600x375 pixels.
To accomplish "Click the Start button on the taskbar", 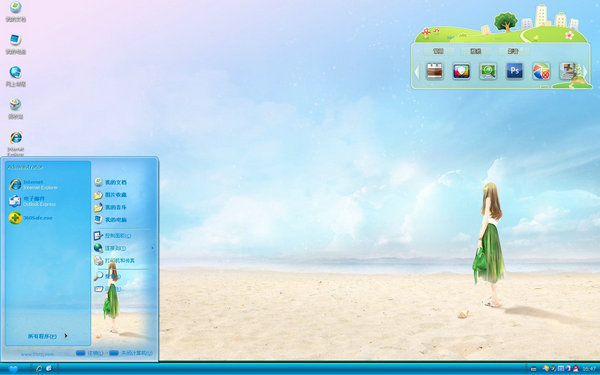I will coord(13,369).
